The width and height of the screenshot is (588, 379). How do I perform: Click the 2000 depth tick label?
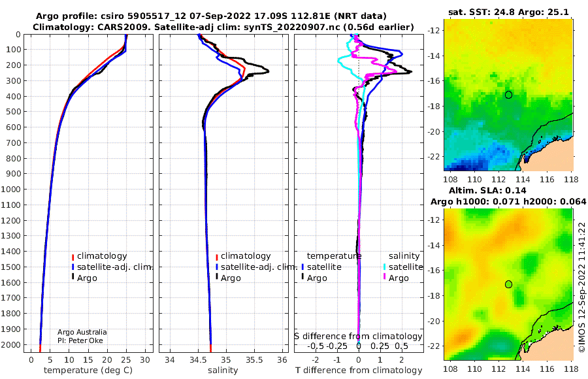[x=11, y=344]
